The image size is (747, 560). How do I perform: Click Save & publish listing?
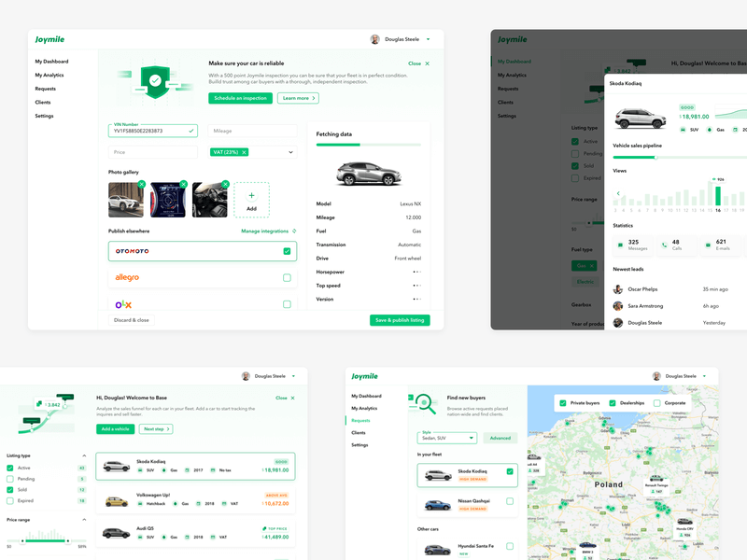[400, 320]
